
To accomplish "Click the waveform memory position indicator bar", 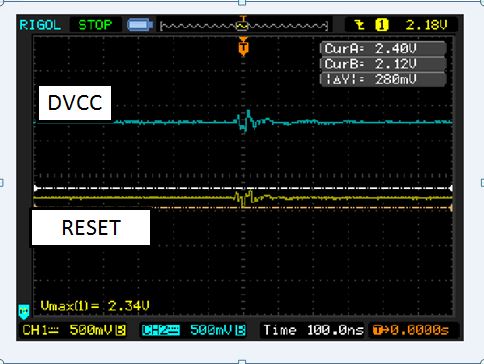I will point(244,25).
